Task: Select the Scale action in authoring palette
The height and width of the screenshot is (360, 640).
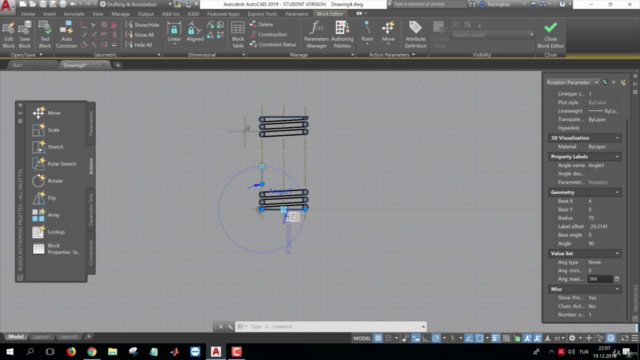Action: pyautogui.click(x=46, y=130)
